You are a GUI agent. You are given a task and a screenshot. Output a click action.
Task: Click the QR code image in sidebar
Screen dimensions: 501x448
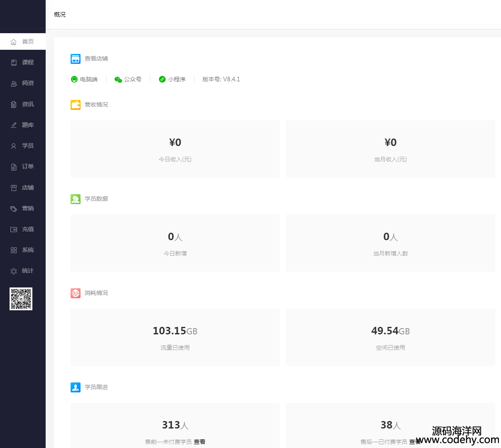(21, 299)
